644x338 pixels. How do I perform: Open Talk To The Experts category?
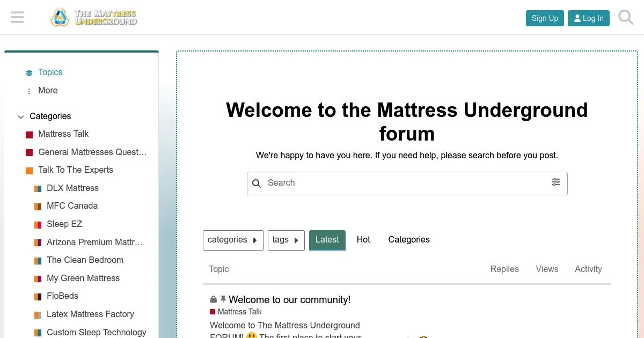pos(76,170)
